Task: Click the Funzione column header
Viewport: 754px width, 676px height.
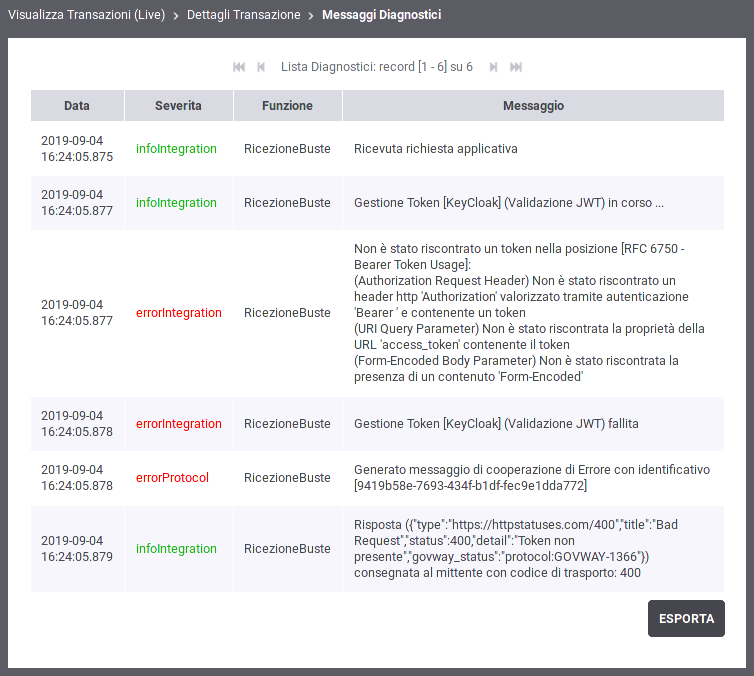Action: tap(287, 106)
